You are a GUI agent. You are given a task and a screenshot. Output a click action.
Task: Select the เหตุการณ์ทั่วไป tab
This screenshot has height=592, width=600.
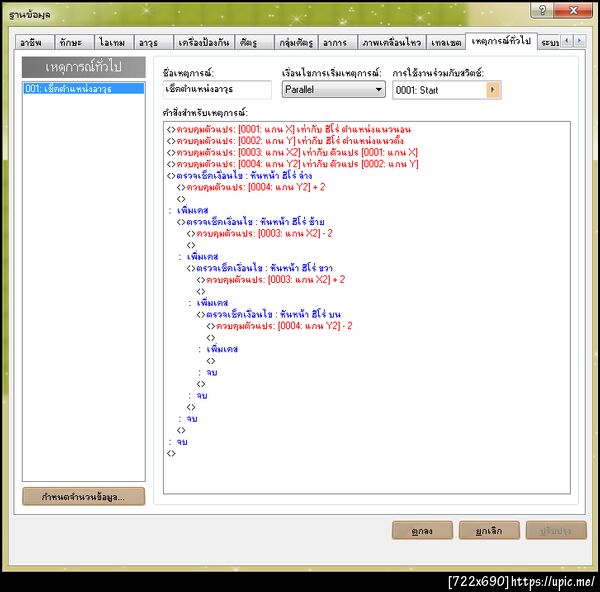(501, 41)
